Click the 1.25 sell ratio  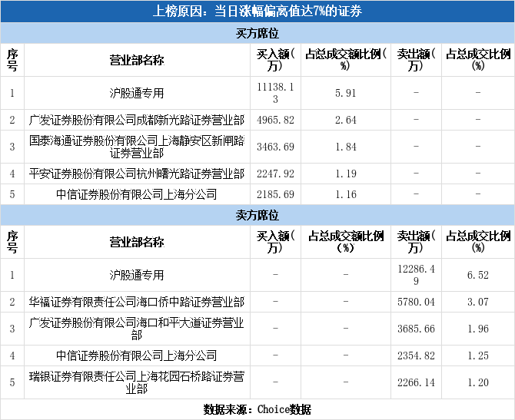tap(478, 356)
